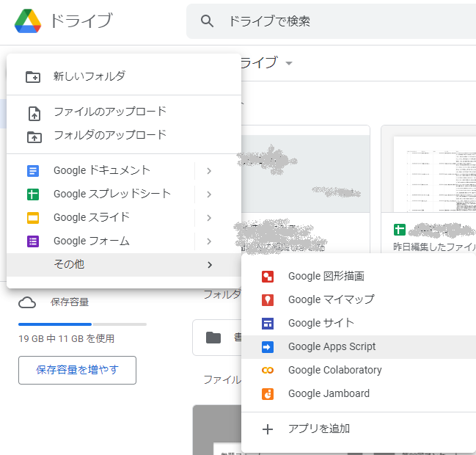Click the Google Drawings icon

click(x=268, y=277)
